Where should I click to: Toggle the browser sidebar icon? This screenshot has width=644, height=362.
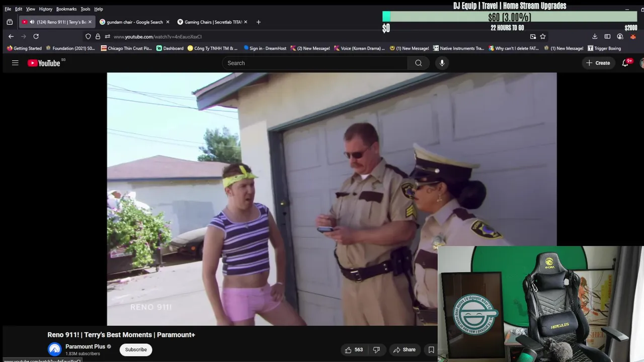click(607, 36)
